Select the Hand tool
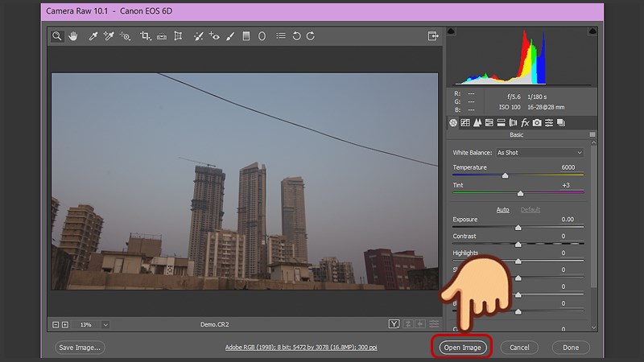The width and height of the screenshot is (644, 362). [x=73, y=36]
